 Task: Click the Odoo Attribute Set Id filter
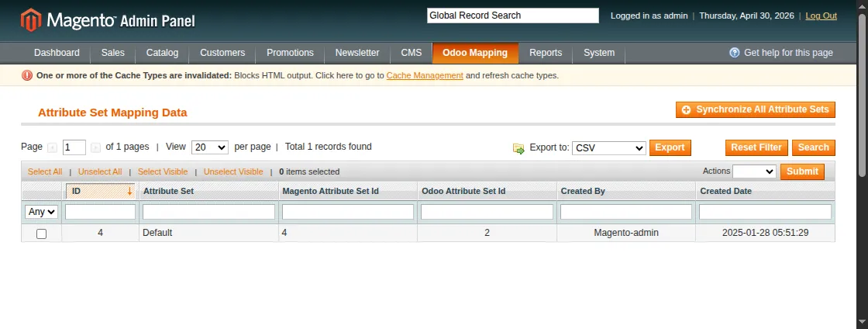487,212
